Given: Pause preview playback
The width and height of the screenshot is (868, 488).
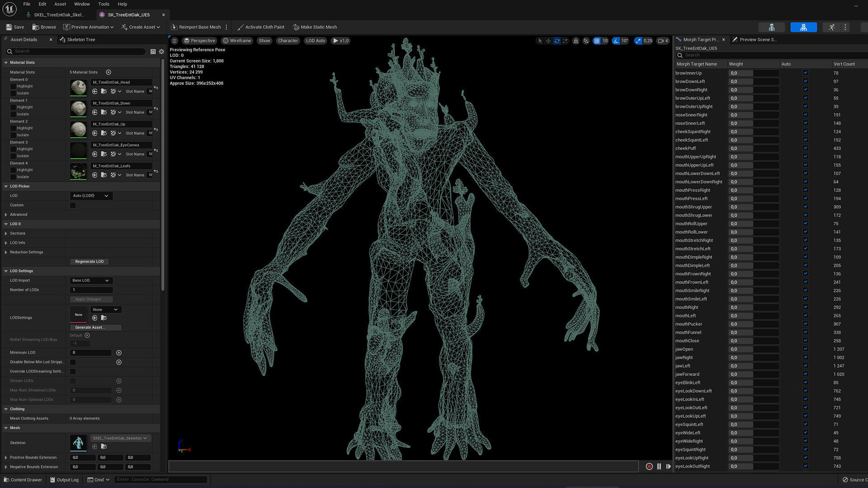Looking at the screenshot, I should point(659,466).
